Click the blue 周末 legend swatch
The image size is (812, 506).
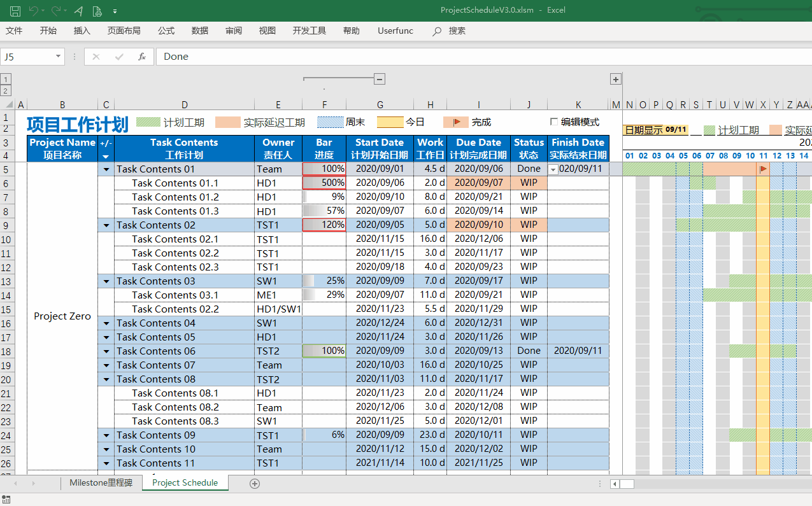(x=330, y=122)
